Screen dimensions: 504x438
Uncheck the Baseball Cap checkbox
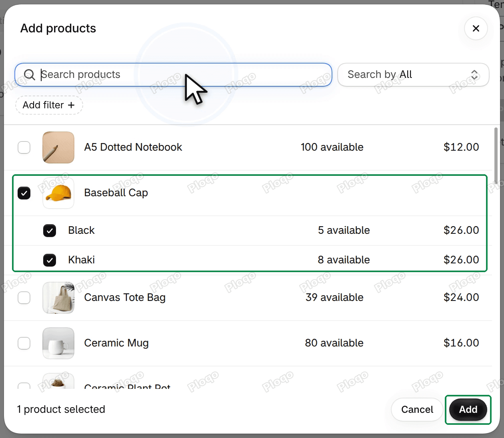click(x=24, y=193)
